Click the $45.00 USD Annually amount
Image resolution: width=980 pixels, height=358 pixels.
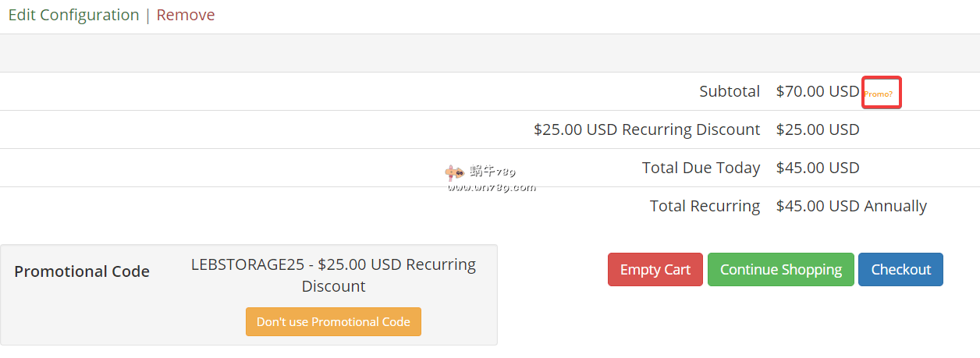click(851, 206)
